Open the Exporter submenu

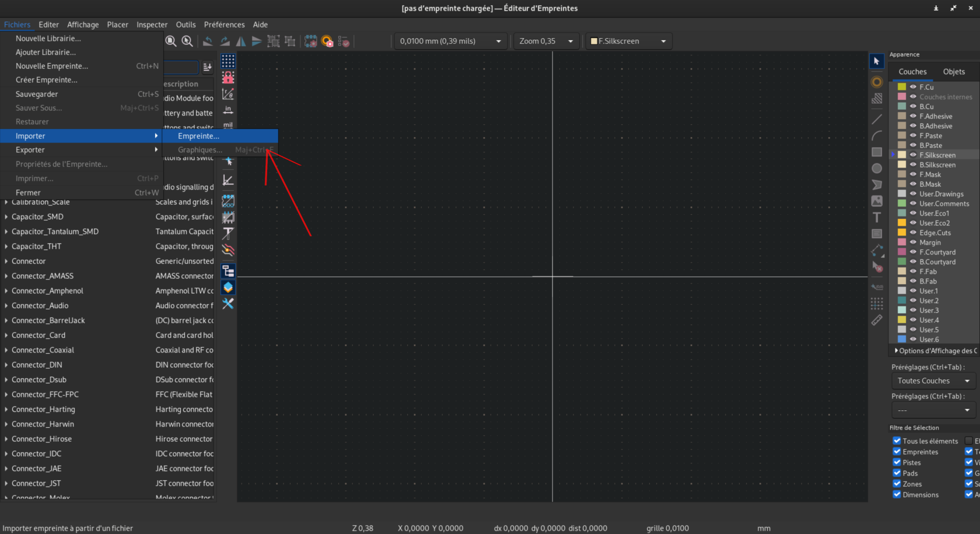(82, 150)
